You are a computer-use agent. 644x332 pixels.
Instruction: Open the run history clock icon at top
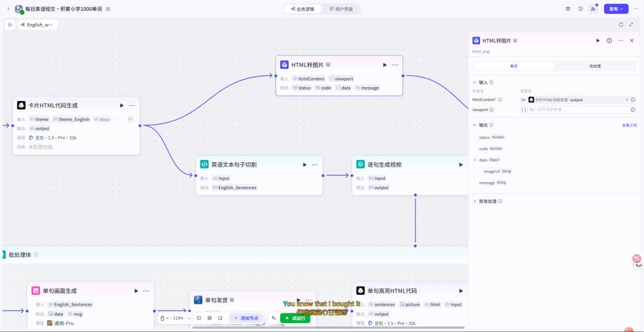coord(580,8)
